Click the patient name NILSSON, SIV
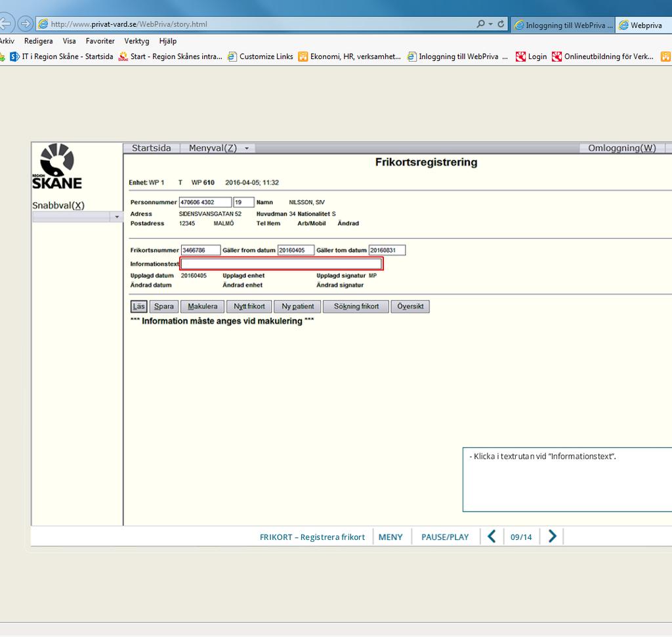Viewport: 672px width, 637px height. tap(307, 202)
